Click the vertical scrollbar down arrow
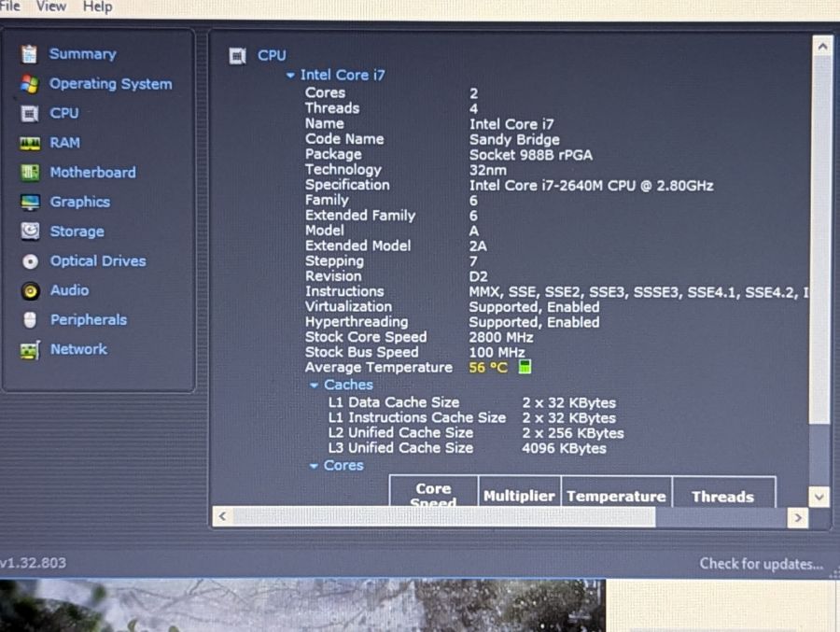The image size is (840, 632). tap(819, 497)
